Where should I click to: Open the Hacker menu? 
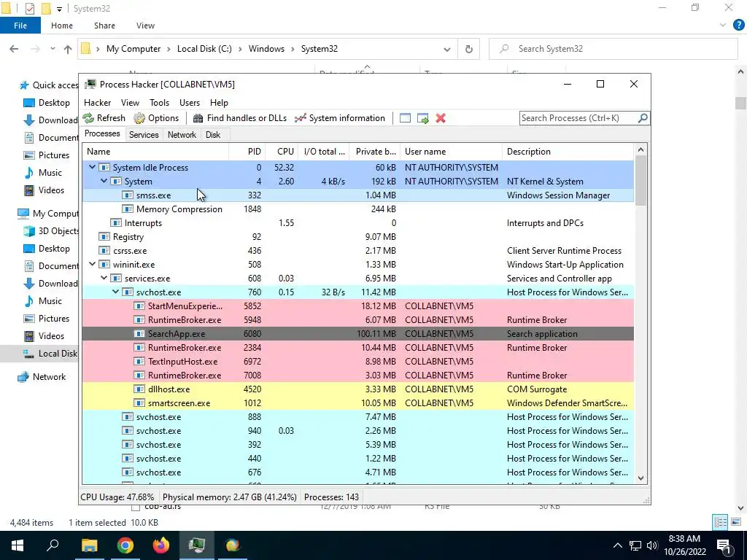click(97, 103)
